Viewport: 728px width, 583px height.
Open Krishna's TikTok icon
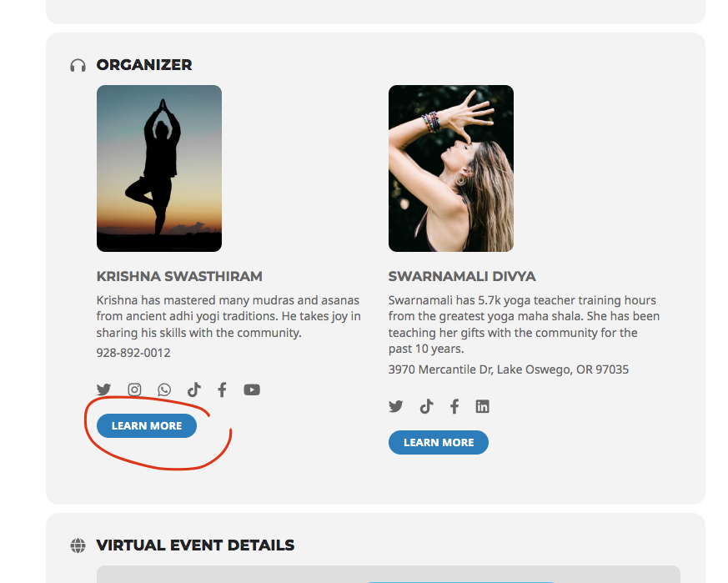tap(194, 390)
